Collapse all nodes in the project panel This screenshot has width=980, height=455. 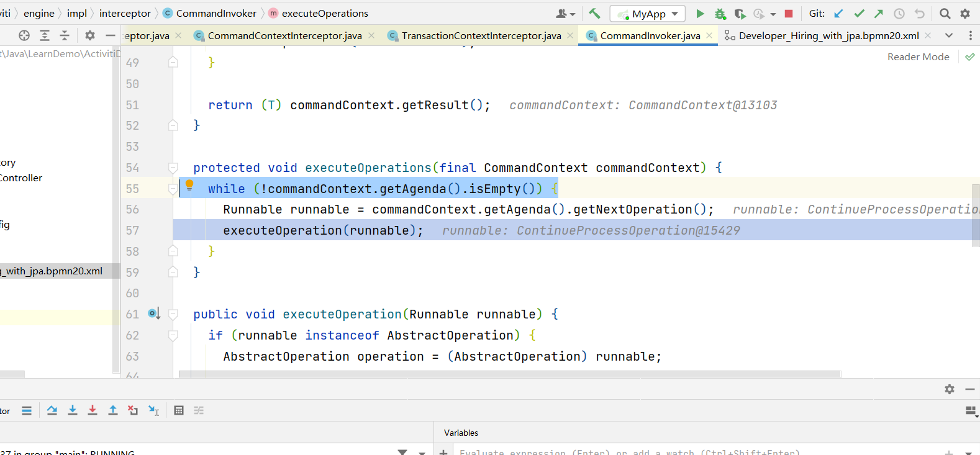[65, 35]
